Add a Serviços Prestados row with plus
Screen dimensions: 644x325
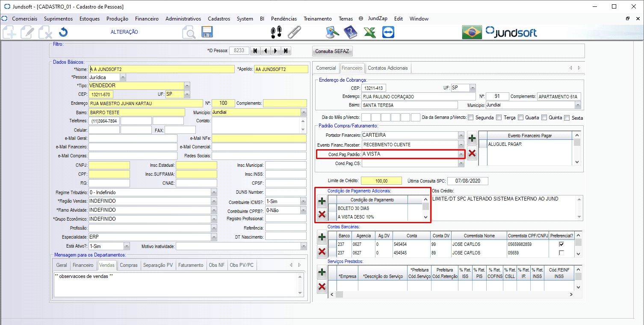point(322,272)
